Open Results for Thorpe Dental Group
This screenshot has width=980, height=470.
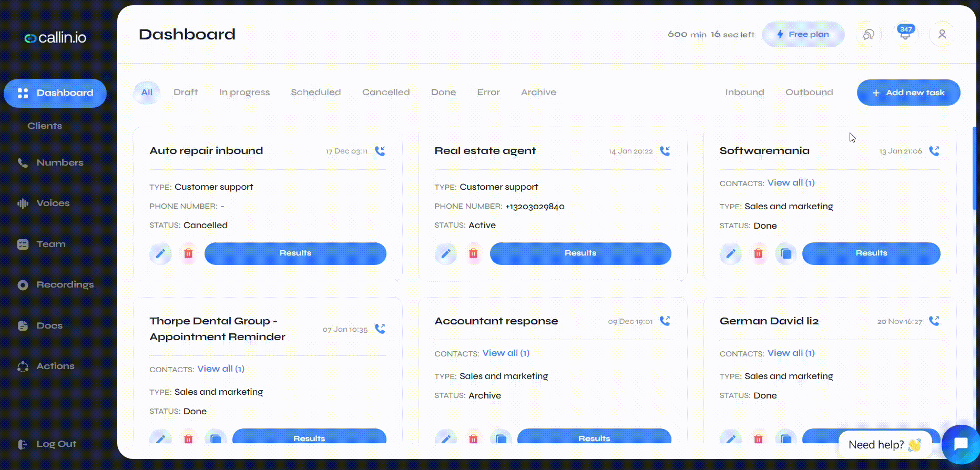point(309,437)
